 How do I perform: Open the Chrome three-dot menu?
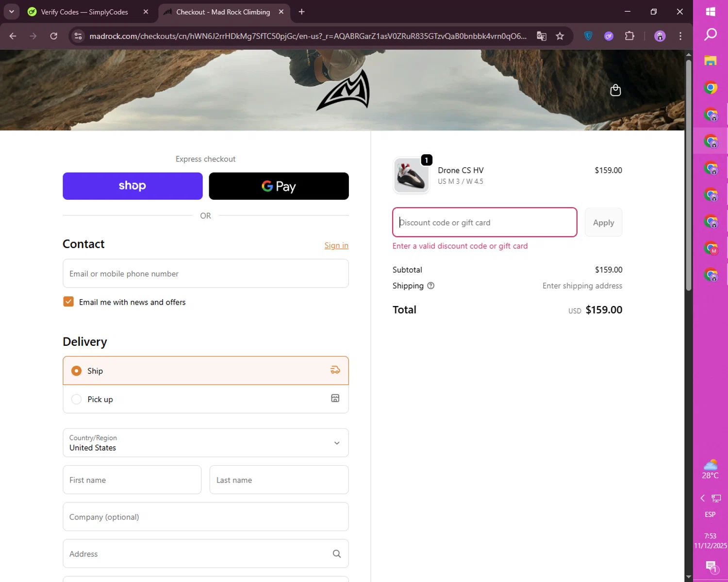(680, 36)
